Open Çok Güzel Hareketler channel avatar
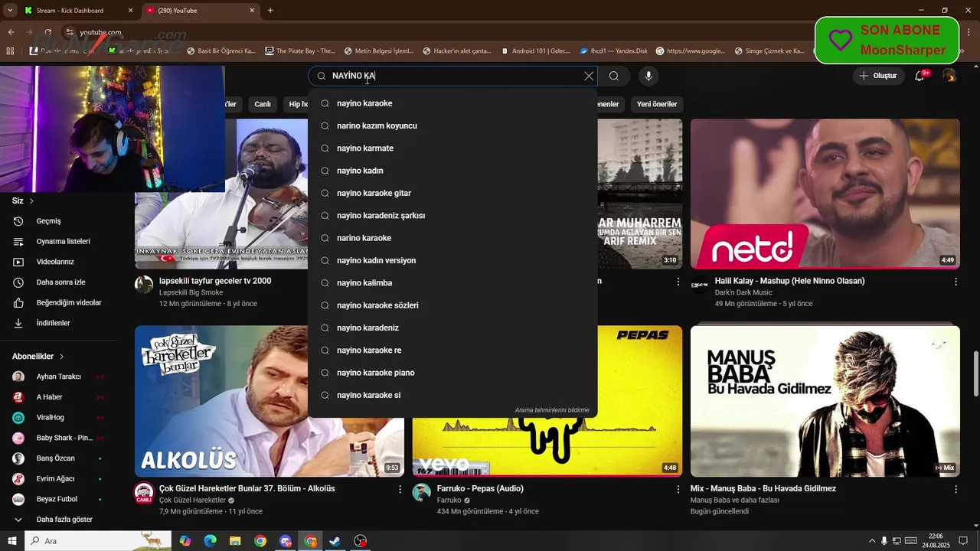980x551 pixels. click(144, 492)
